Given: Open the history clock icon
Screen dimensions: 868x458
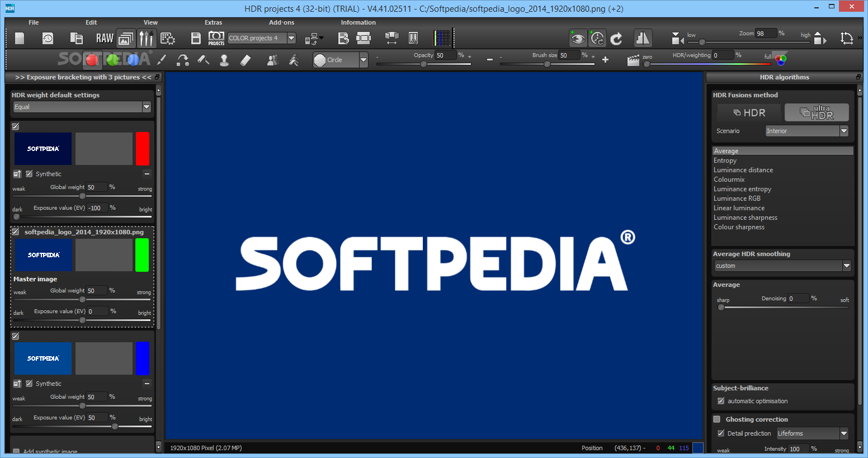Looking at the screenshot, I should (x=48, y=38).
